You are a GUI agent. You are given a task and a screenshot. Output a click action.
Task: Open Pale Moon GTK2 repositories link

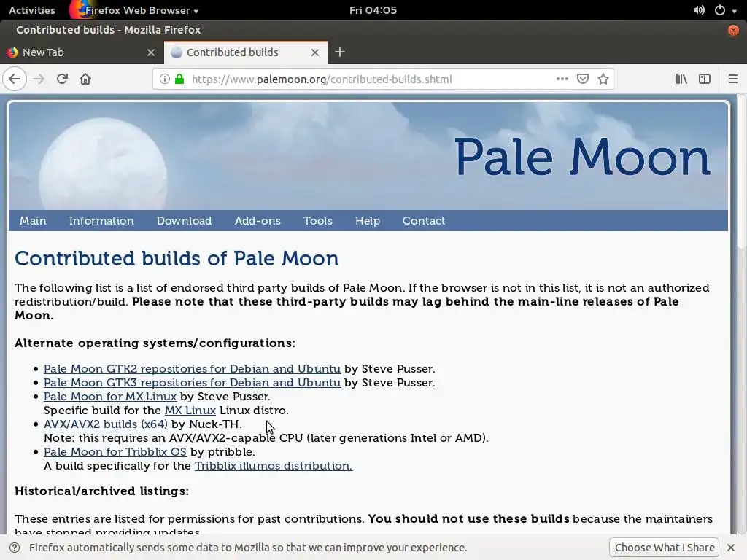(192, 369)
